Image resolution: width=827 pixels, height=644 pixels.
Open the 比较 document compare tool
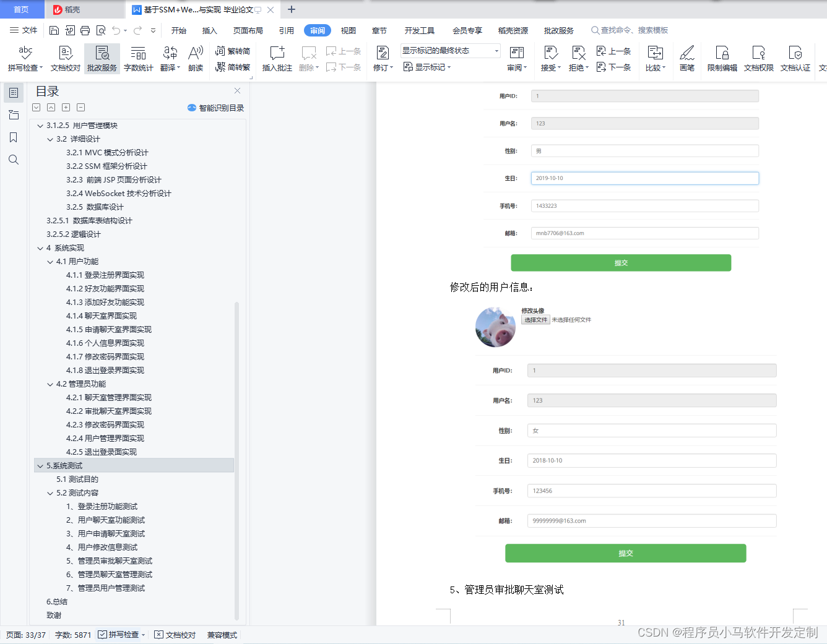(x=655, y=59)
